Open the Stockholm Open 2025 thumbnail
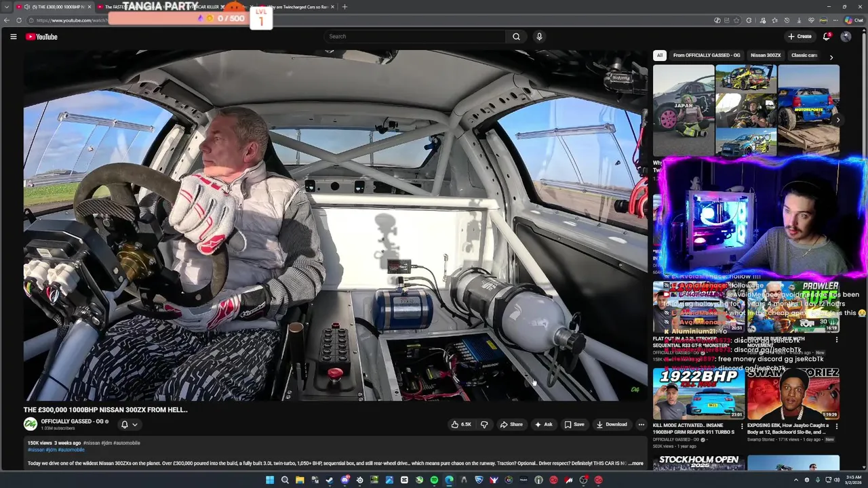 pyautogui.click(x=698, y=462)
